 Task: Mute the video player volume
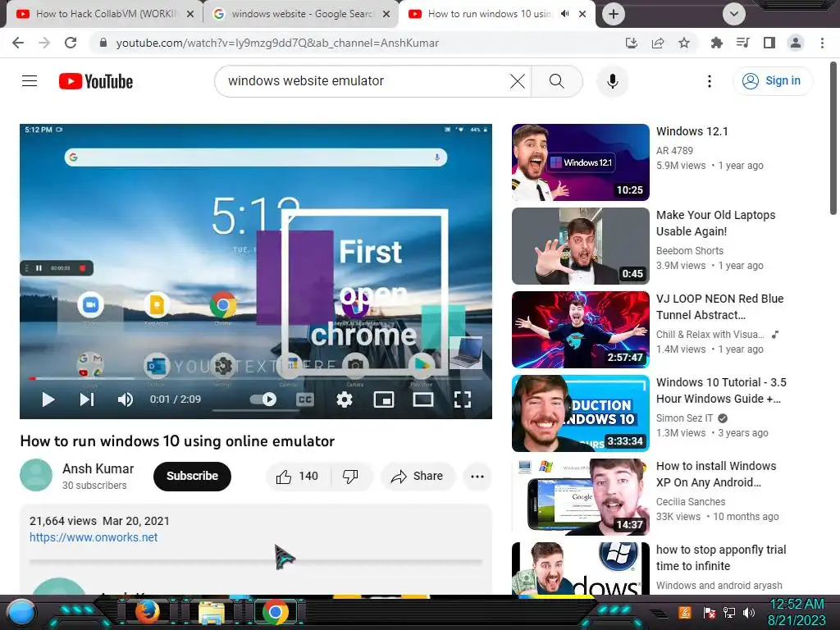126,399
